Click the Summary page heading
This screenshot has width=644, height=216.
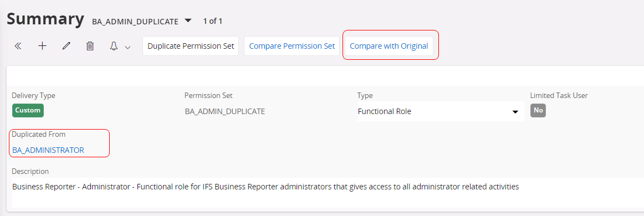pos(45,19)
